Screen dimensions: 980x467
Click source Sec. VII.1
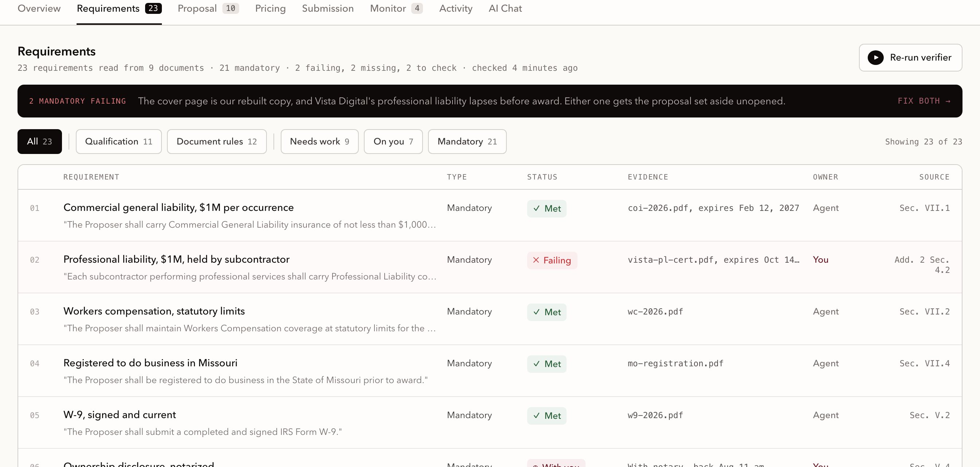(x=925, y=208)
